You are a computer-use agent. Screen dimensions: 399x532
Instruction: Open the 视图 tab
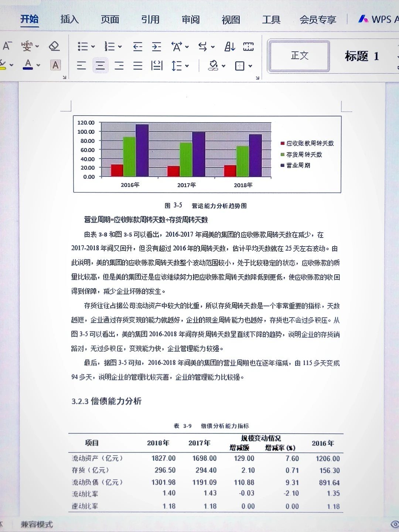click(231, 20)
